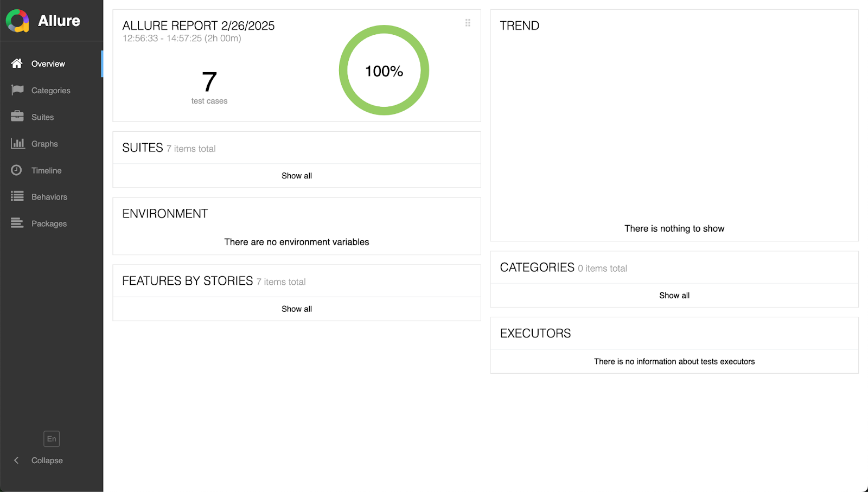Click the CATEGORIES widget heading
Image resolution: width=868 pixels, height=492 pixels.
click(x=537, y=267)
